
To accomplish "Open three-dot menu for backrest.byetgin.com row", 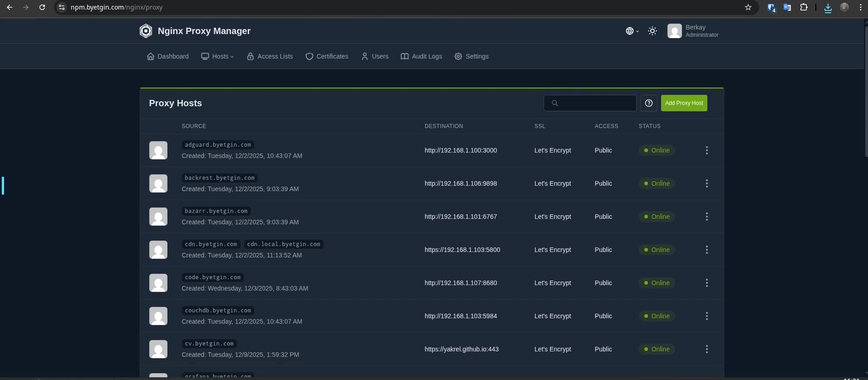I will tap(706, 183).
